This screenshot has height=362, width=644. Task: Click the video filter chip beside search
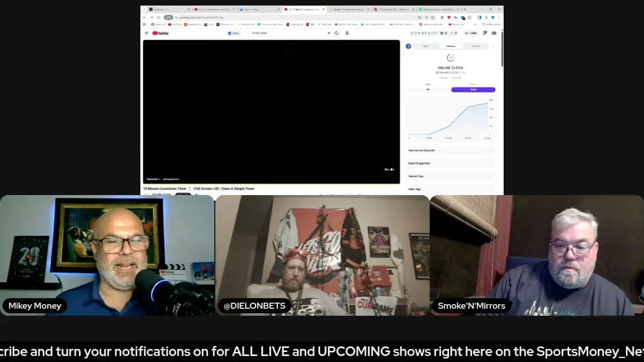234,33
